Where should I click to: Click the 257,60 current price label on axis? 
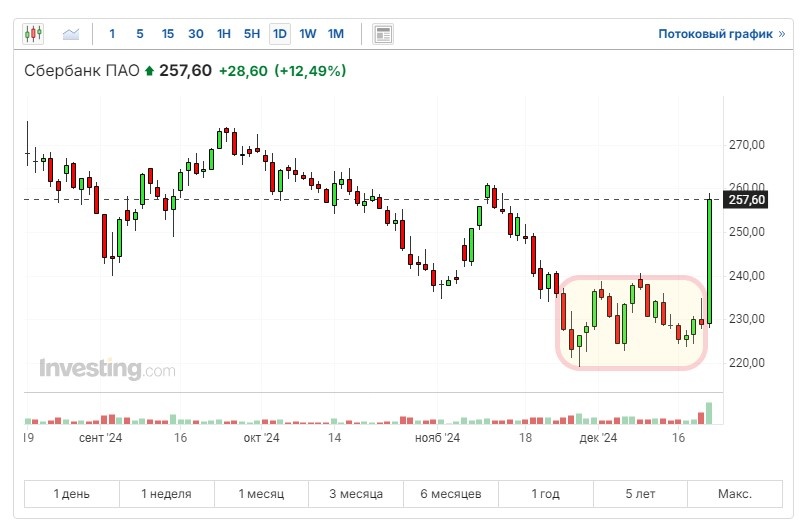[746, 200]
